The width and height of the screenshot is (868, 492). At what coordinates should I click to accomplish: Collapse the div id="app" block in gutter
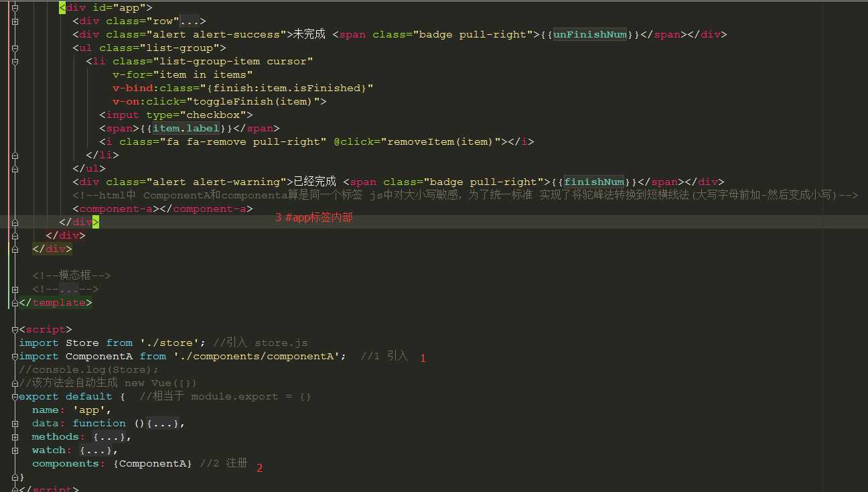click(15, 8)
